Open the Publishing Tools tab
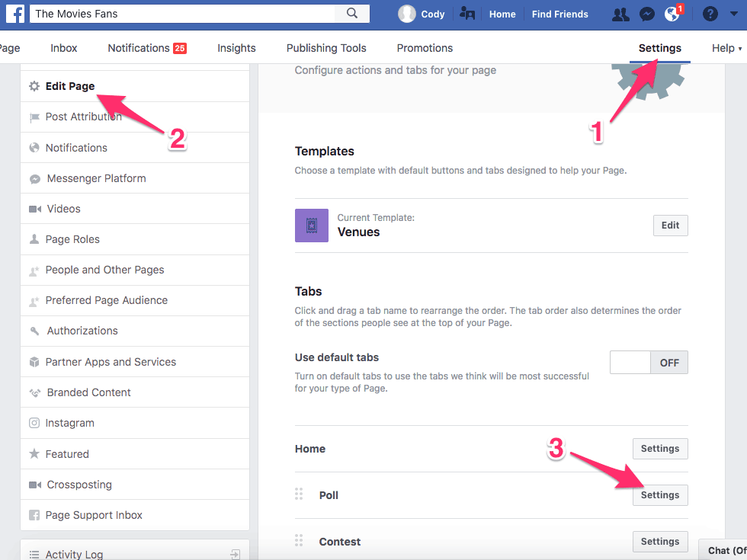The height and width of the screenshot is (560, 747). [326, 47]
